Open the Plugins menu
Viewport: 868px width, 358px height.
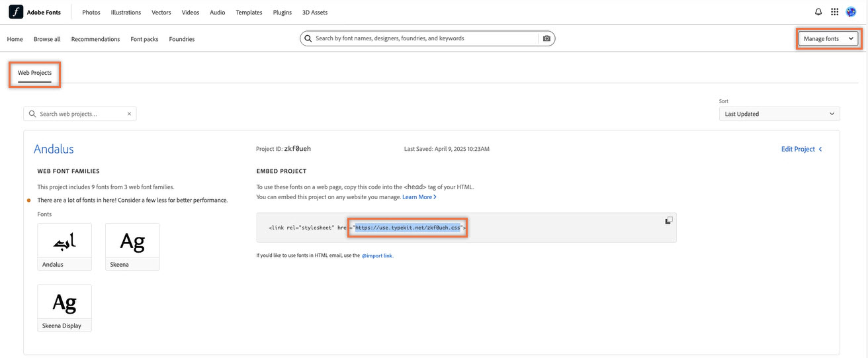(x=282, y=13)
